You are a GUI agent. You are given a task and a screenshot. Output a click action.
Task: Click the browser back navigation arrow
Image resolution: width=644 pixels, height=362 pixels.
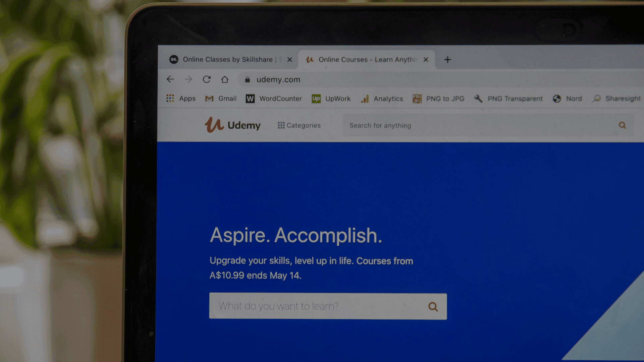click(170, 79)
